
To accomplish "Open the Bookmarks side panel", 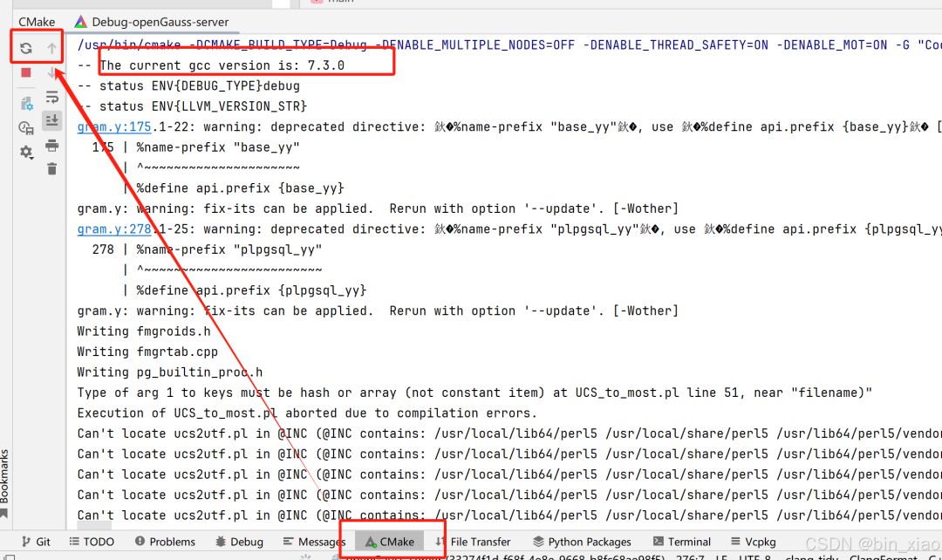I will tap(5, 484).
